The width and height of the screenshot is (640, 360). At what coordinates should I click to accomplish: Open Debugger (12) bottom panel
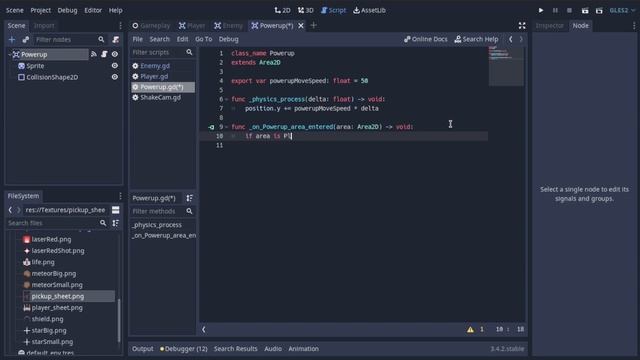[184, 349]
